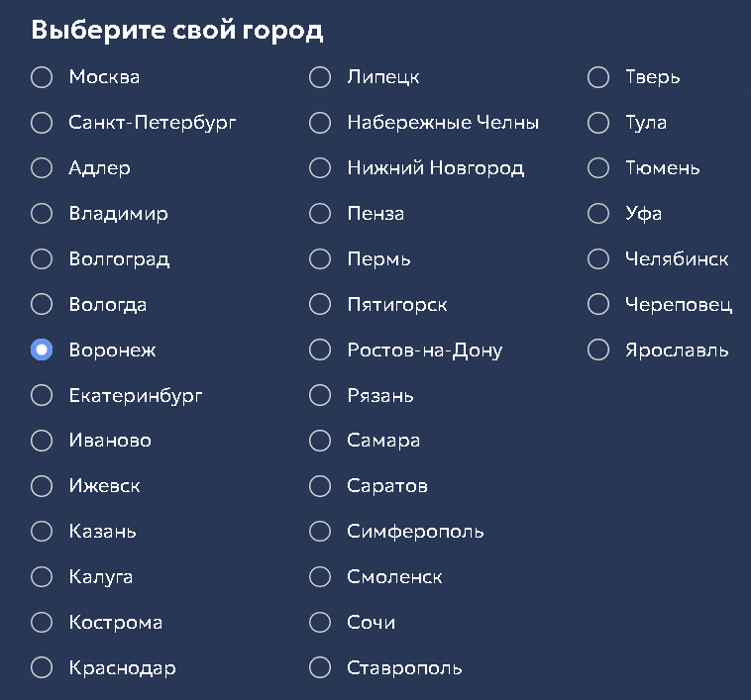Image resolution: width=751 pixels, height=700 pixels.
Task: Pick Владимир from the city list
Action: tap(42, 214)
